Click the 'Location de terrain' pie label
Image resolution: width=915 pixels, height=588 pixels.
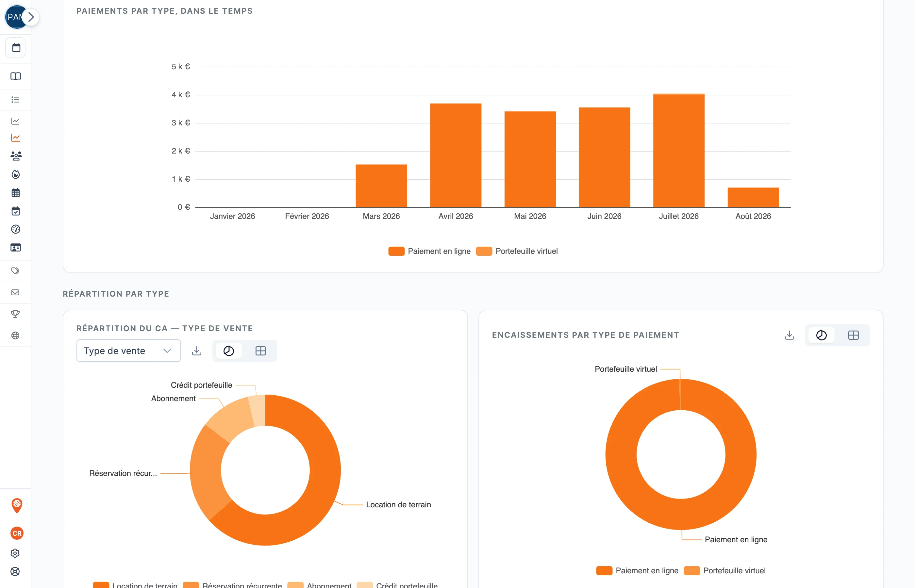pos(398,504)
